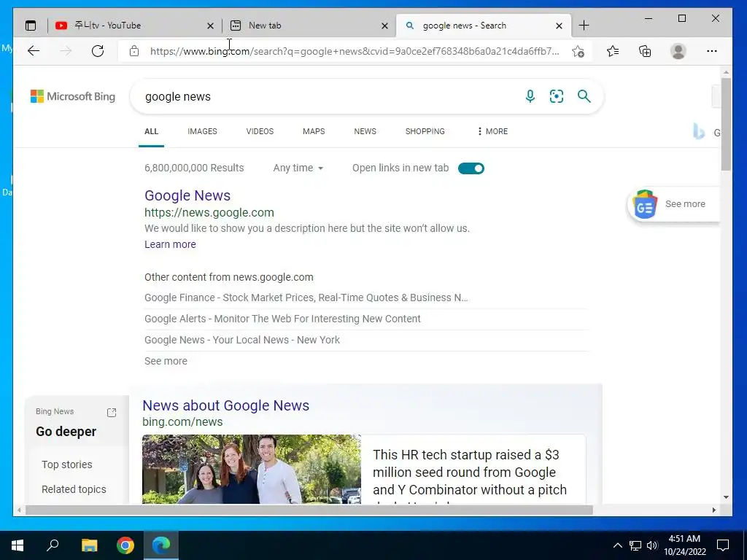This screenshot has width=747, height=560.
Task: Add this page to favorites
Action: pyautogui.click(x=578, y=52)
